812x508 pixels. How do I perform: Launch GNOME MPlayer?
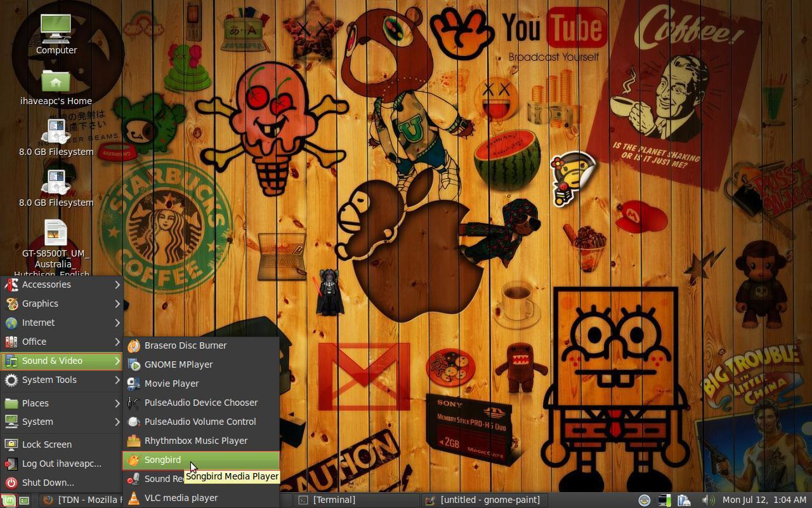coord(201,364)
